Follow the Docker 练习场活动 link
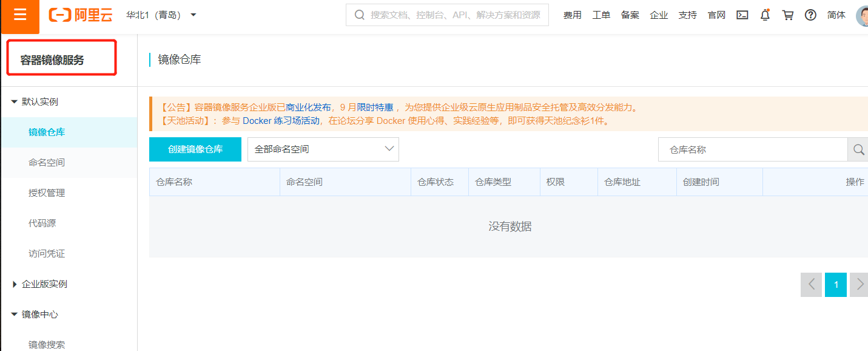The width and height of the screenshot is (868, 351). (x=281, y=121)
